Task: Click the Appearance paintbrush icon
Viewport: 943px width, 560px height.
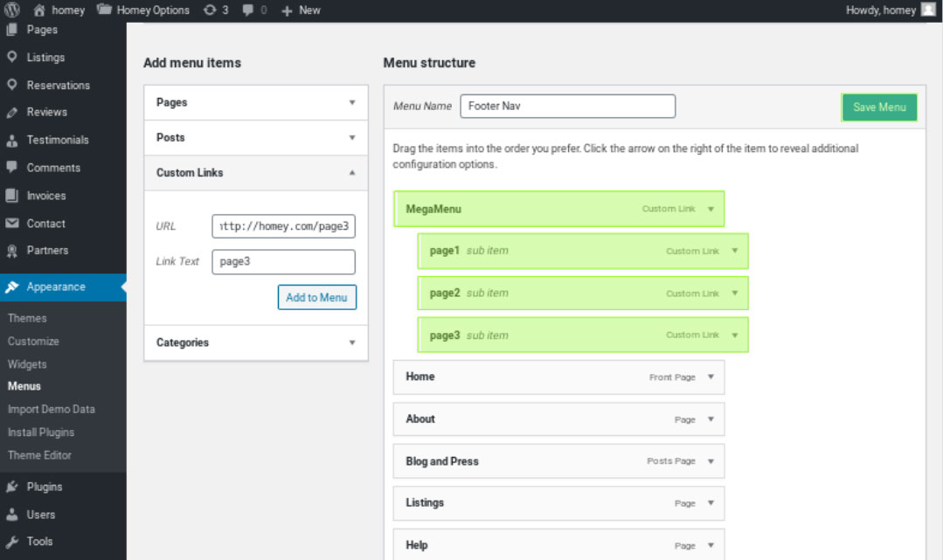Action: (12, 287)
